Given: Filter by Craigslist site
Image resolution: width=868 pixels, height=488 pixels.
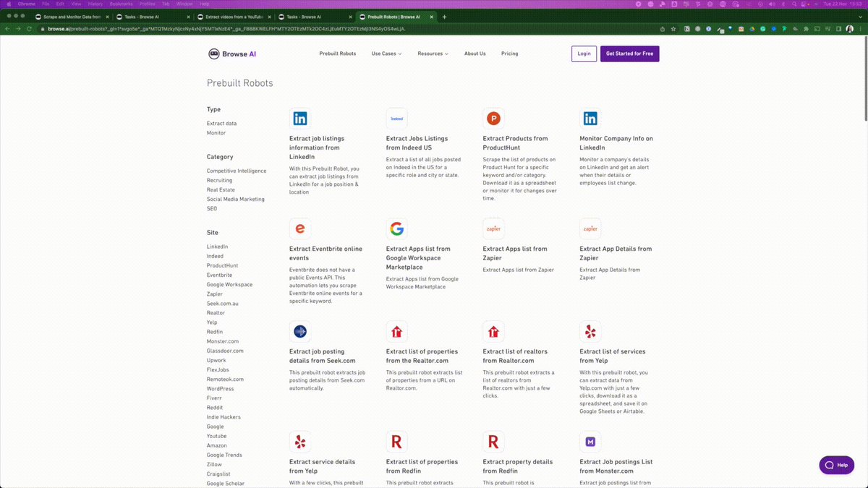Looking at the screenshot, I should [x=218, y=474].
